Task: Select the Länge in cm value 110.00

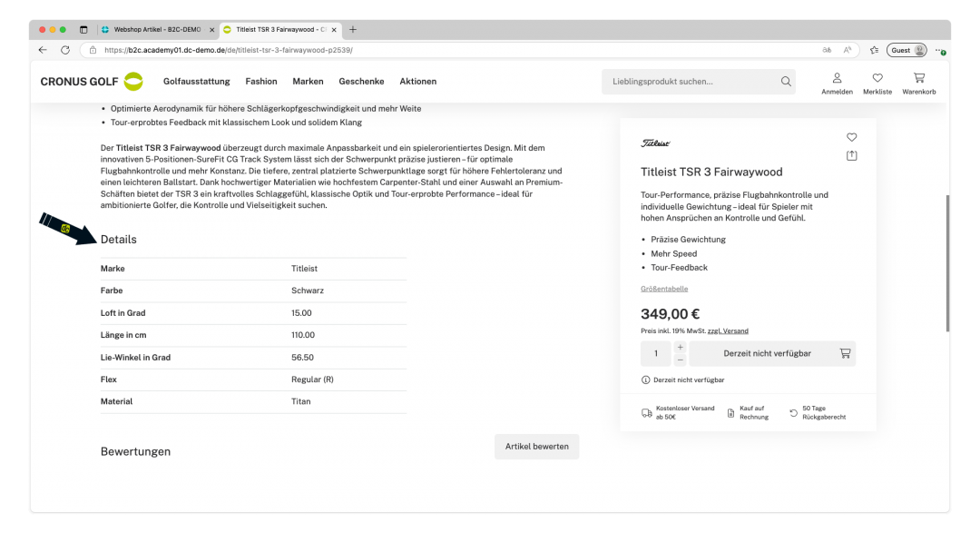Action: [303, 335]
